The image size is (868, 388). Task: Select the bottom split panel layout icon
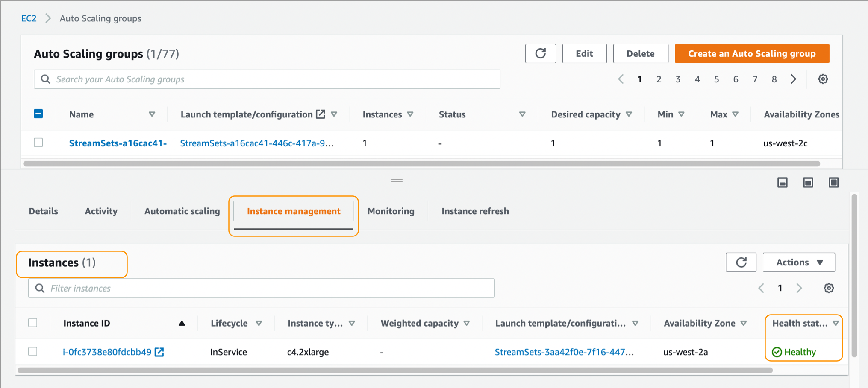pyautogui.click(x=783, y=182)
